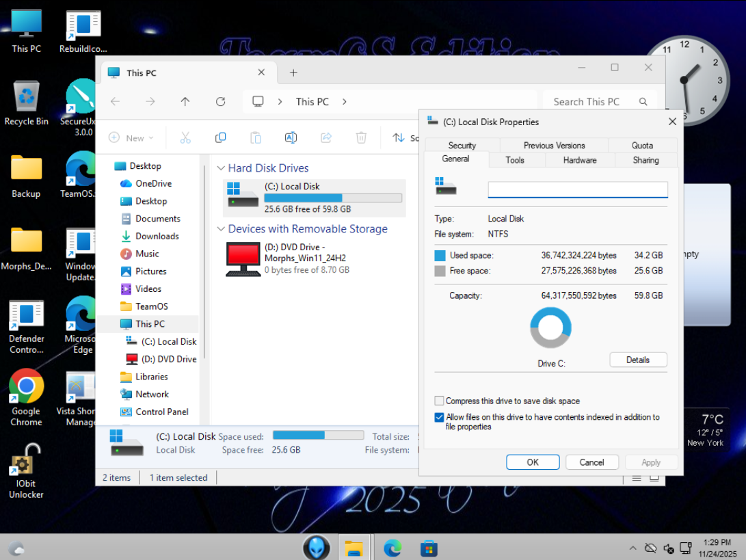
Task: Collapse Devices with Removable Storage group
Action: (x=221, y=229)
